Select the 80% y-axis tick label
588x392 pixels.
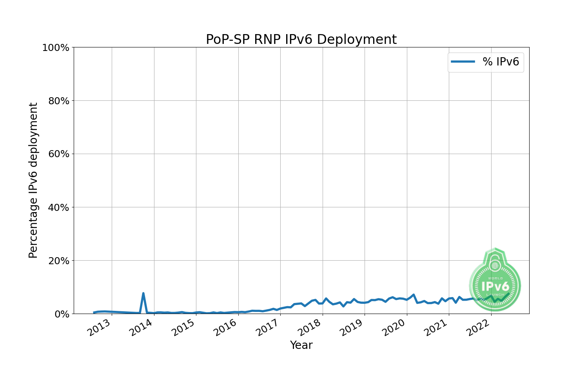point(58,101)
